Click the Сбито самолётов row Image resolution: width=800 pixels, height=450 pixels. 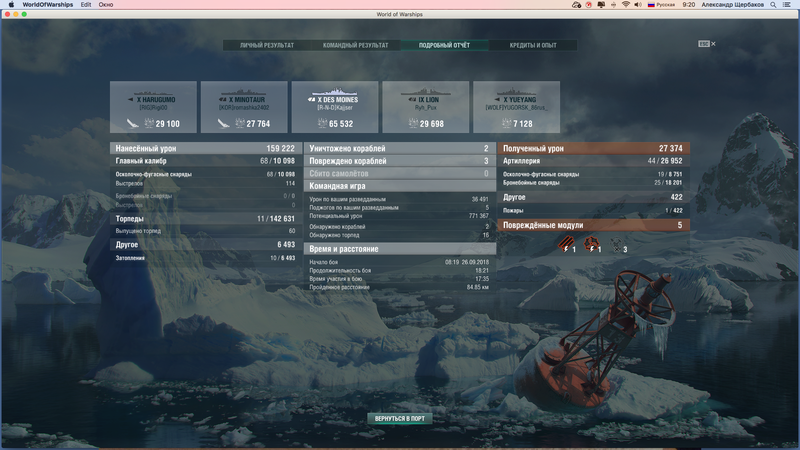point(399,173)
